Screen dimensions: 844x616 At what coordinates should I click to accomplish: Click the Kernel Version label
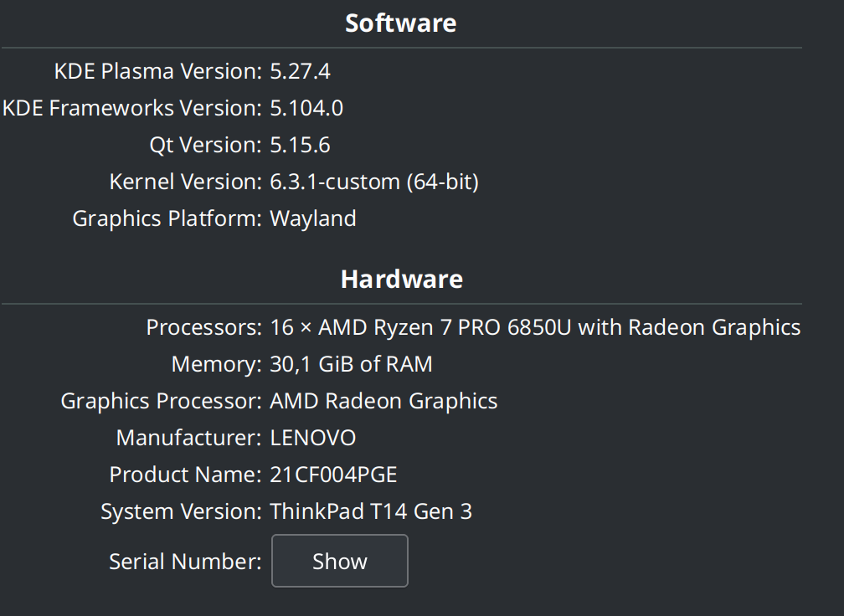[185, 182]
